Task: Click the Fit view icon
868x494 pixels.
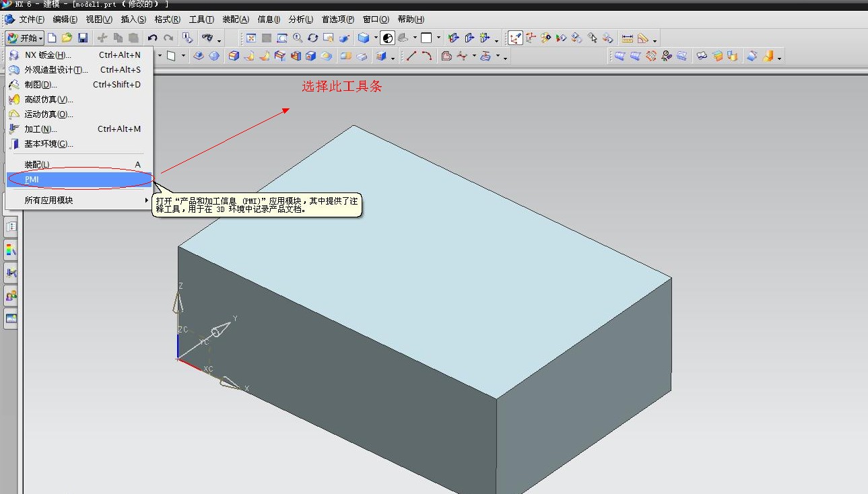Action: [x=251, y=38]
